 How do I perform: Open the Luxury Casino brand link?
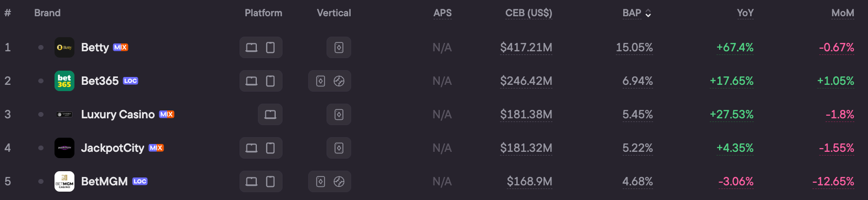click(118, 115)
